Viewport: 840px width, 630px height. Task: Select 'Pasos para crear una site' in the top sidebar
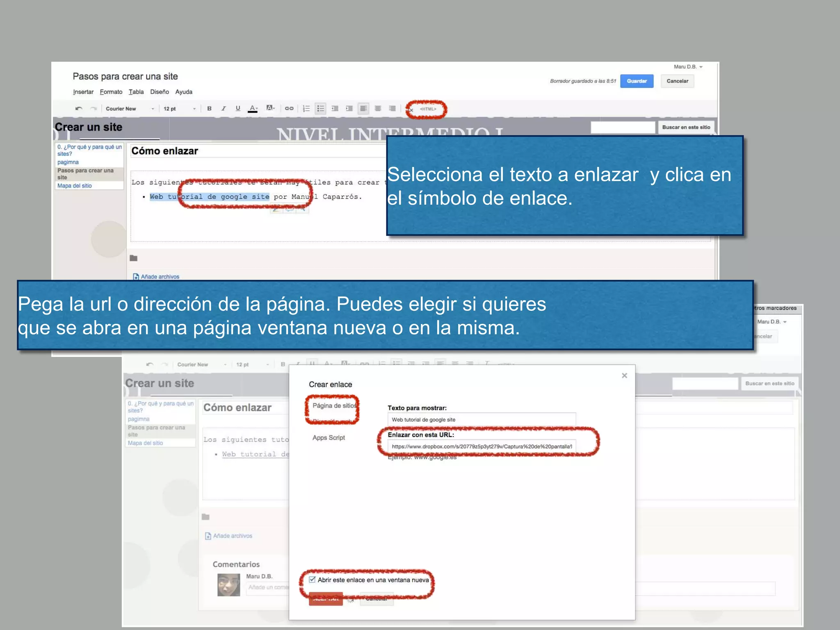point(89,174)
